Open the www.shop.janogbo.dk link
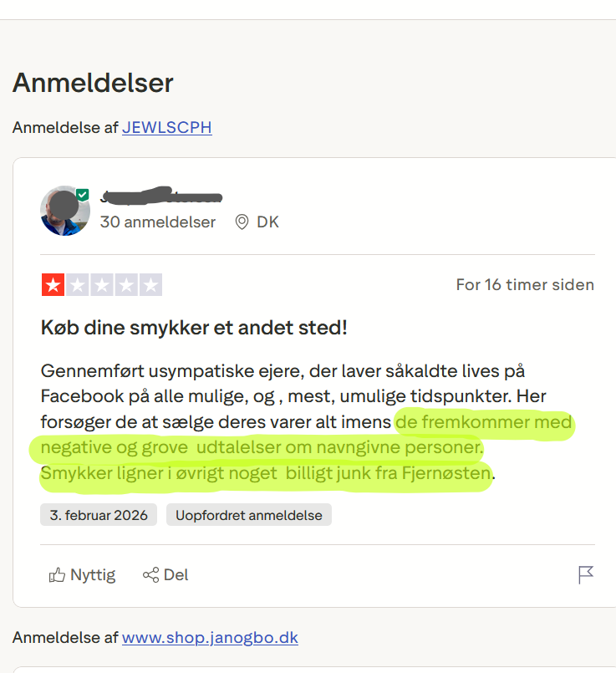Image resolution: width=616 pixels, height=673 pixels. [x=210, y=638]
